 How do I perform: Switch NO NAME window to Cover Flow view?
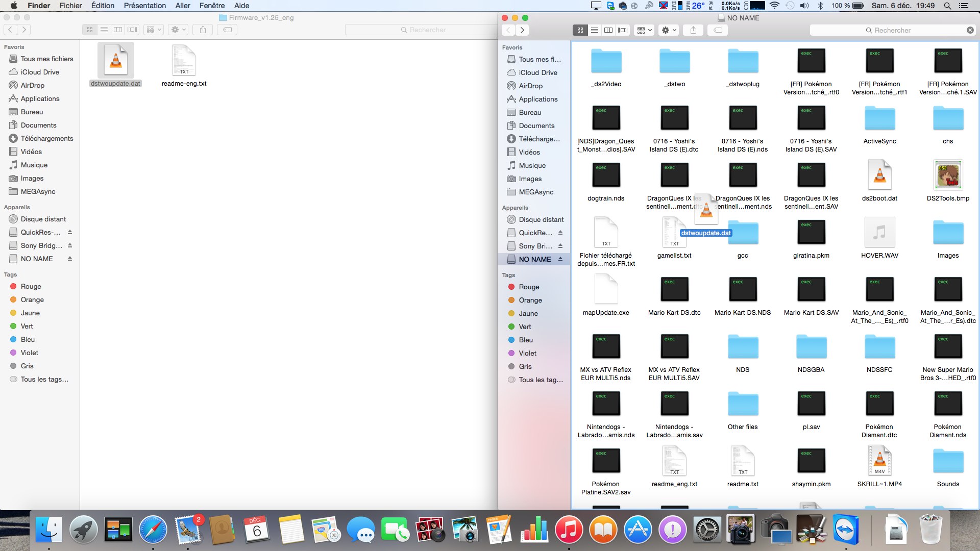[x=623, y=30]
